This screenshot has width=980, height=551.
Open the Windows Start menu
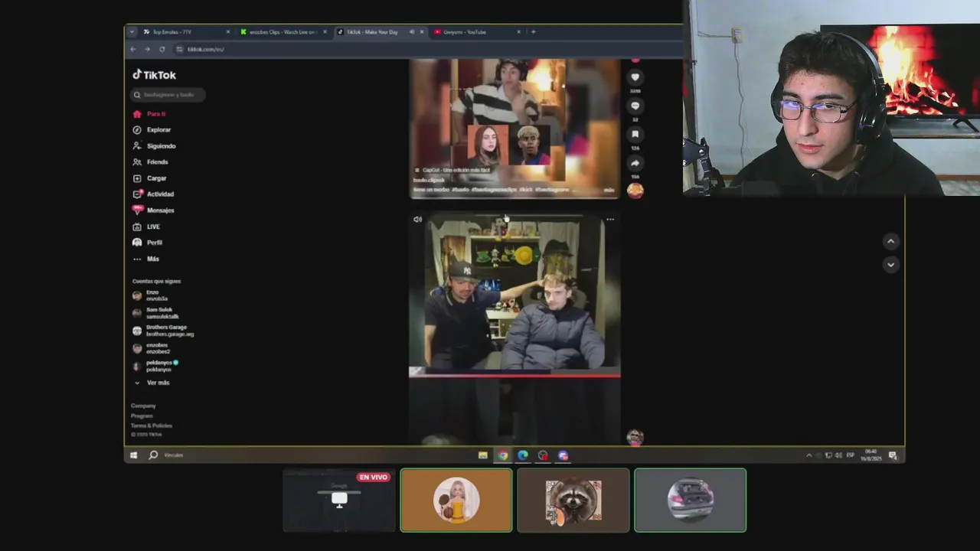tap(133, 455)
